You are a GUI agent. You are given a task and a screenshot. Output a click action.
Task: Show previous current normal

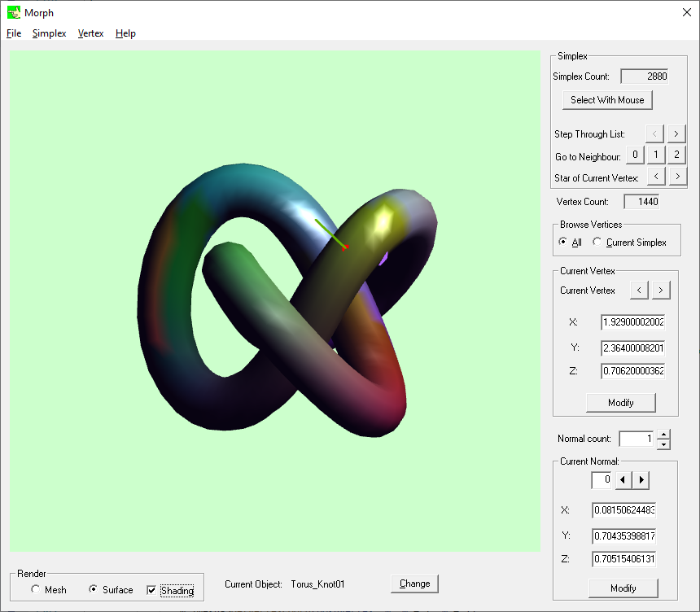click(x=623, y=480)
